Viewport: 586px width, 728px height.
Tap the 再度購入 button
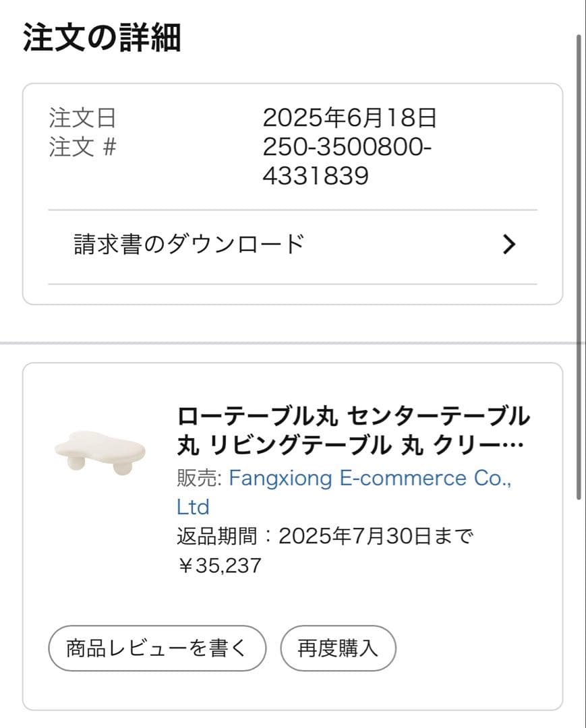[x=338, y=648]
